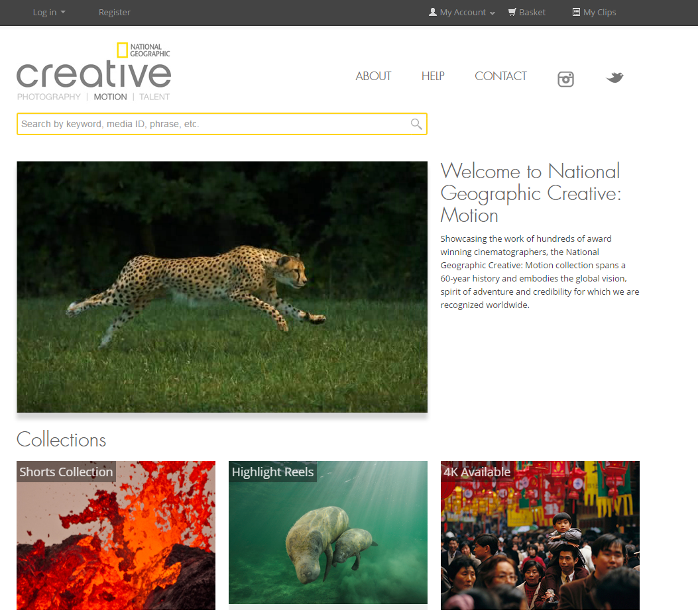
Task: Click the Basket cart icon
Action: click(x=512, y=12)
